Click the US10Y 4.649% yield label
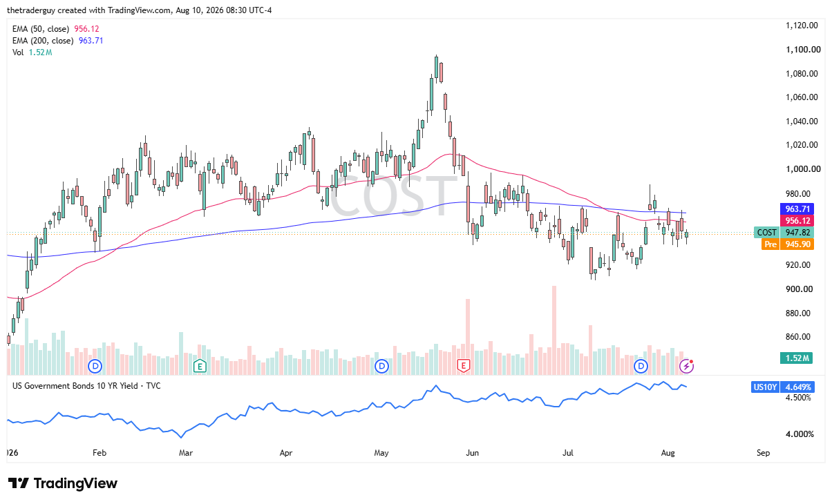Image resolution: width=832 pixels, height=504 pixels. tap(782, 387)
